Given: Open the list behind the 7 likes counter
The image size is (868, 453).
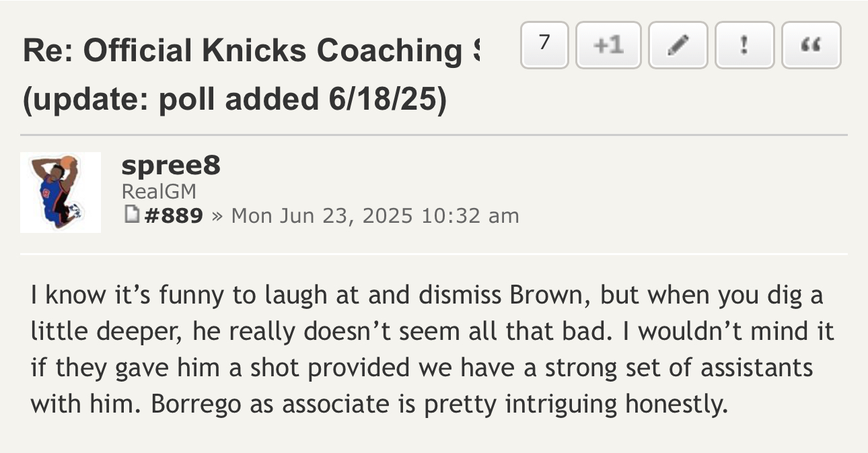Looking at the screenshot, I should [x=544, y=45].
